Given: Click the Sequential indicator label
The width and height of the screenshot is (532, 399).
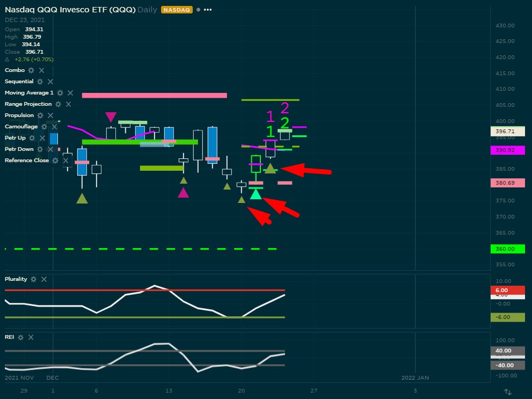Looking at the screenshot, I should (19, 82).
